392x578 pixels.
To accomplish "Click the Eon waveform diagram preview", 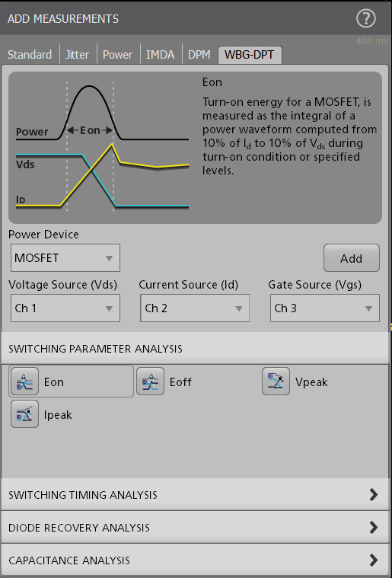I will coord(103,148).
